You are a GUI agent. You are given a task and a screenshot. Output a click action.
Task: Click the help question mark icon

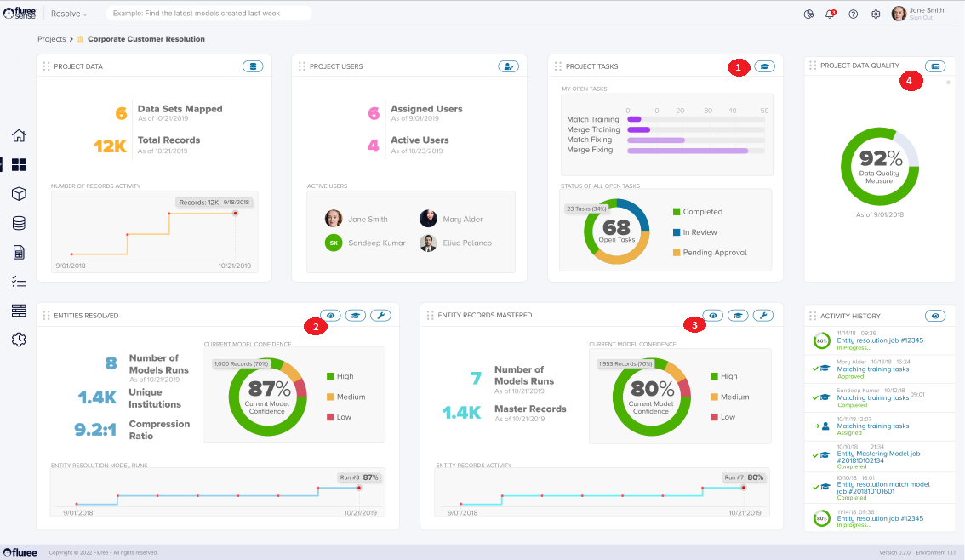[x=853, y=14]
